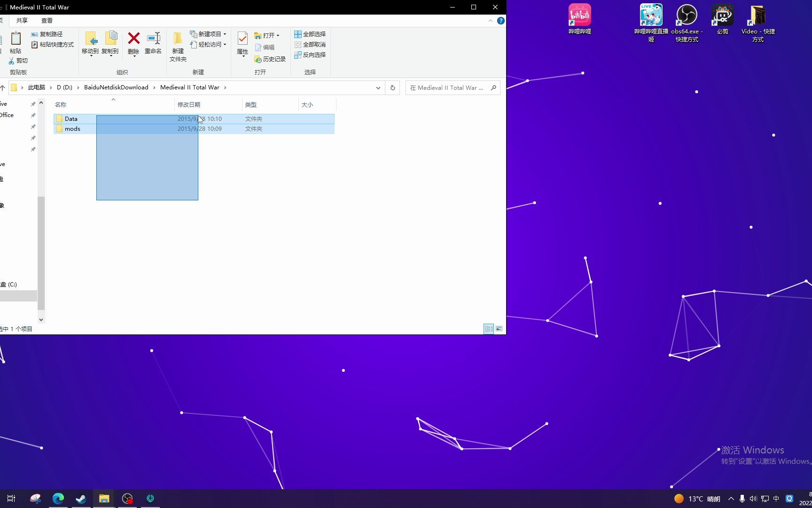Open the New item (新建项目) dropdown
This screenshot has width=812, height=508.
(x=208, y=34)
